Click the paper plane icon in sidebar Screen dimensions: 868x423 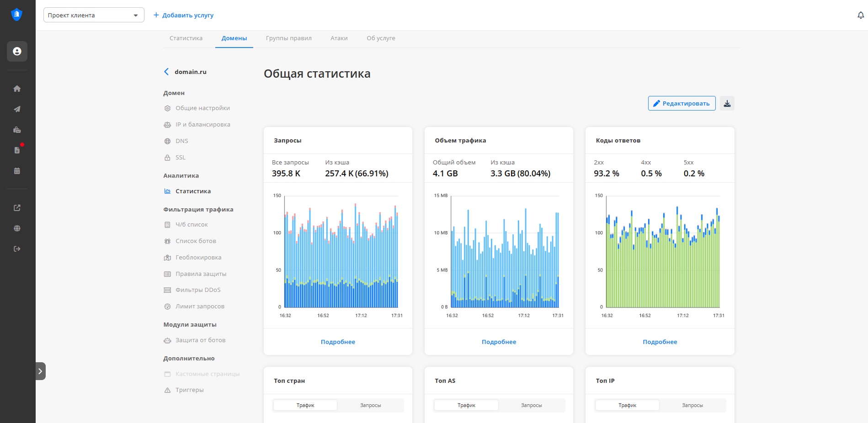(x=17, y=109)
